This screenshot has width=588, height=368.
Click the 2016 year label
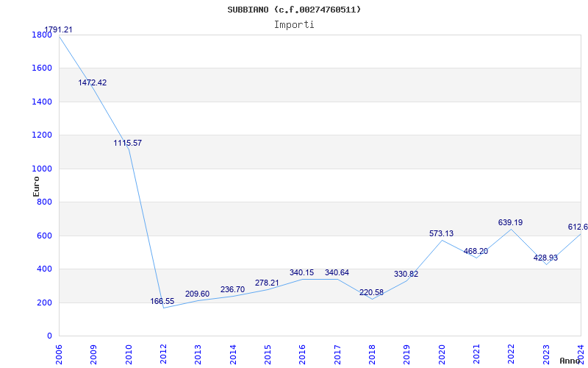(303, 355)
